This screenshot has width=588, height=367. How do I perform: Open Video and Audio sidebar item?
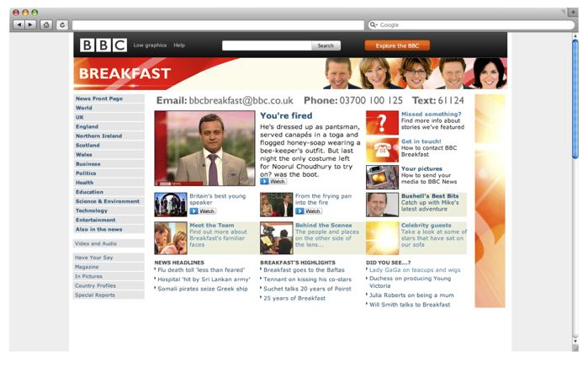tap(109, 244)
